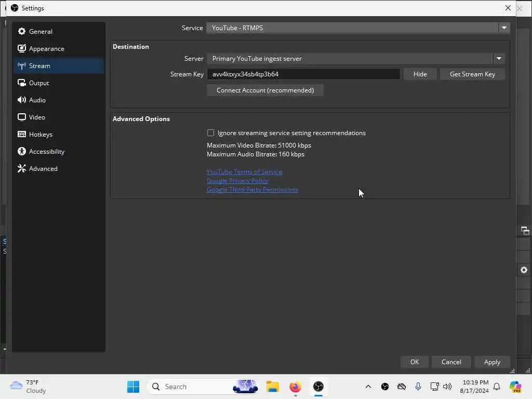This screenshot has width=532, height=399.
Task: Open the General settings section
Action: [x=58, y=32]
